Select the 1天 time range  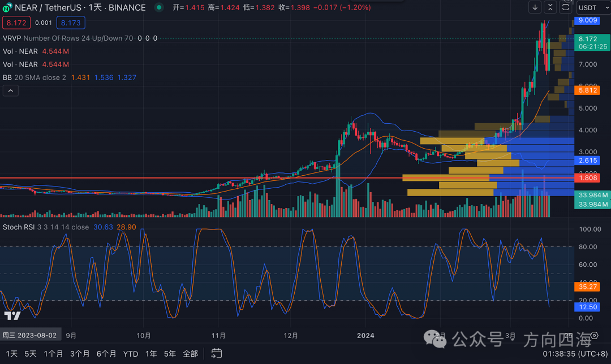pos(12,354)
